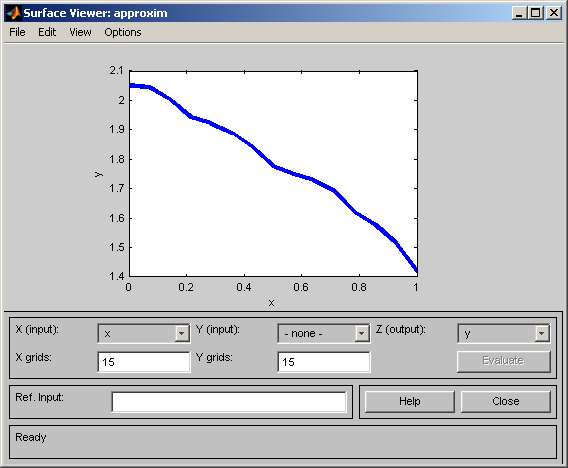Click the 0.6 x-axis tick label
This screenshot has width=568, height=468.
pos(301,287)
